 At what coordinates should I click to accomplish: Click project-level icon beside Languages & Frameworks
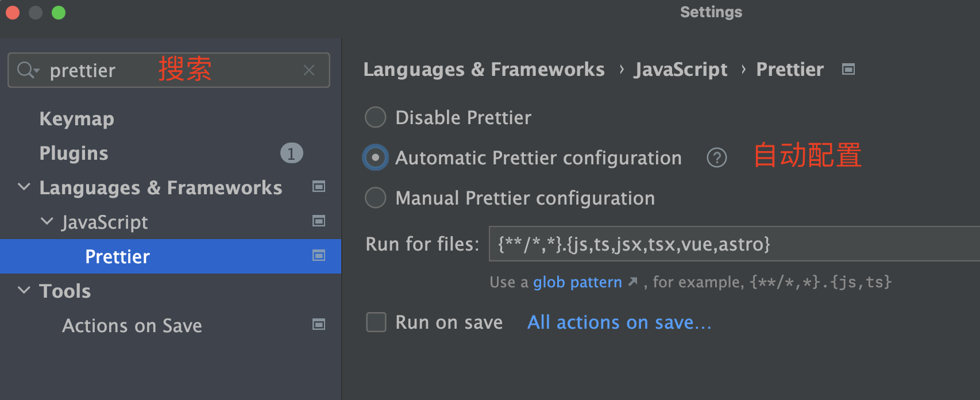[x=319, y=187]
